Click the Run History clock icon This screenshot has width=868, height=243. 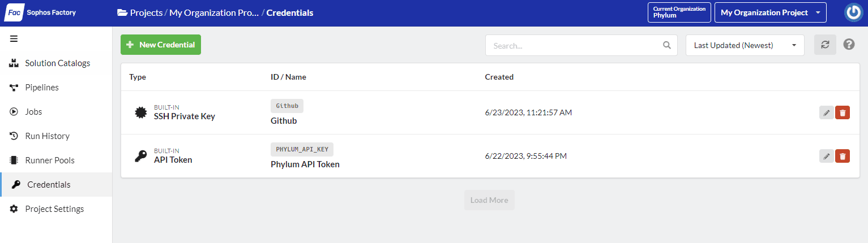point(14,136)
